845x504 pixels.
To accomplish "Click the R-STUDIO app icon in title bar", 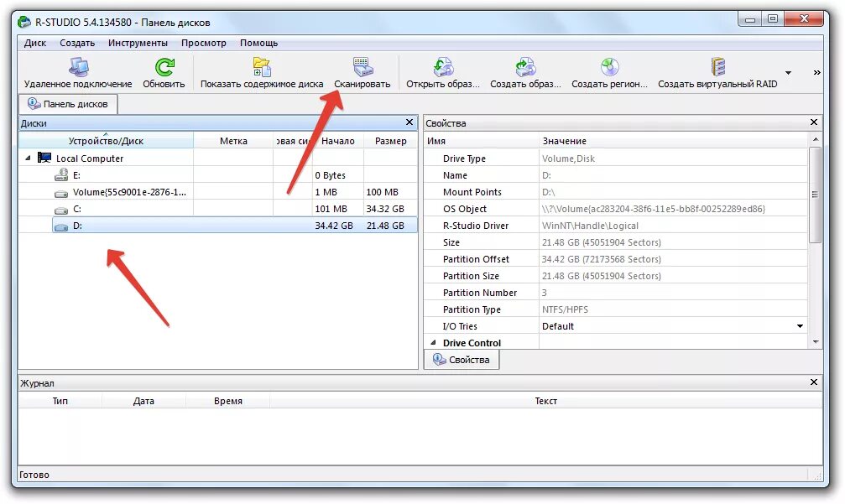I will point(24,22).
